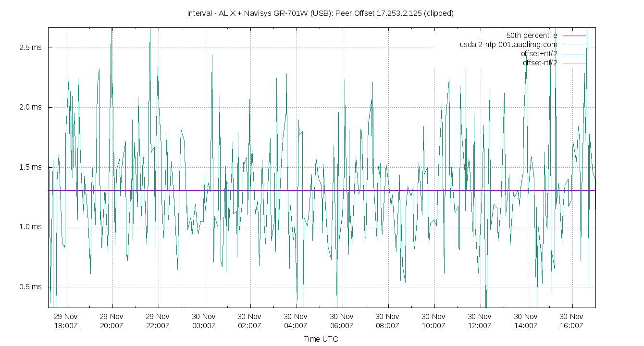Screen dimensions: 644x346
Task: Click the '30 Nov 16:00Z' x-axis label
Action: (571, 321)
